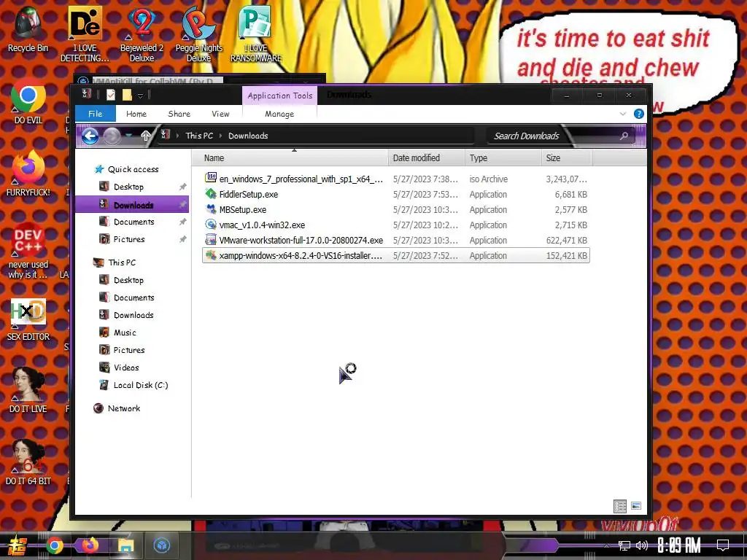Open the File menu tab

coord(96,114)
